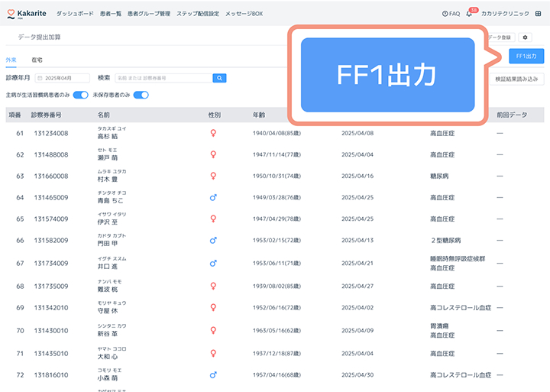Open the grid menu icon at top right
Screen dimensions: 550x392
[x=538, y=14]
